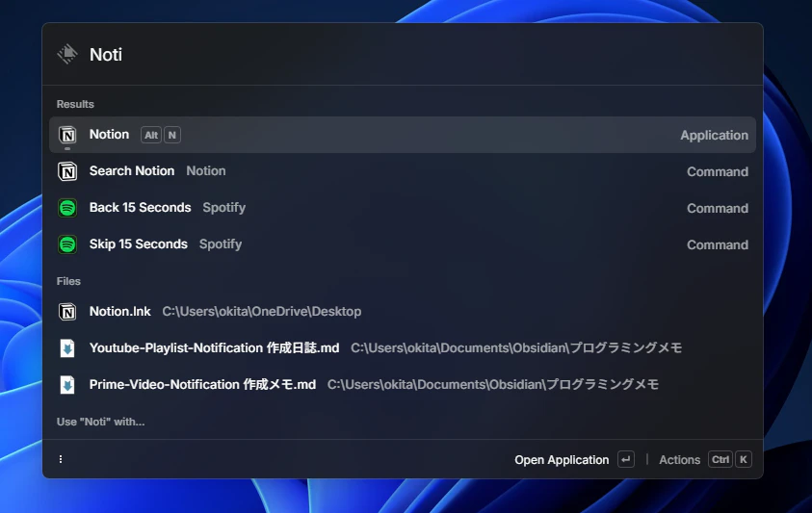Image resolution: width=812 pixels, height=513 pixels.
Task: Select the Notion.lnk file result
Action: click(x=403, y=312)
